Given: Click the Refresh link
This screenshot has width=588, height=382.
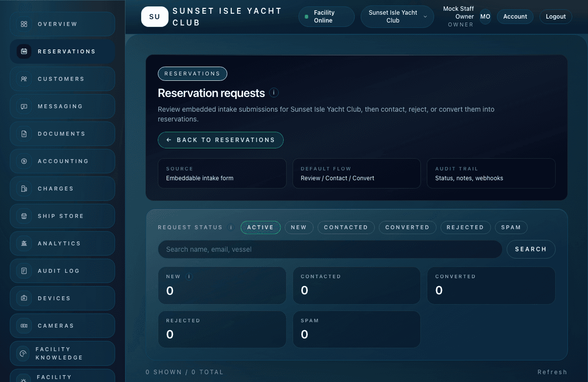Looking at the screenshot, I should 552,372.
